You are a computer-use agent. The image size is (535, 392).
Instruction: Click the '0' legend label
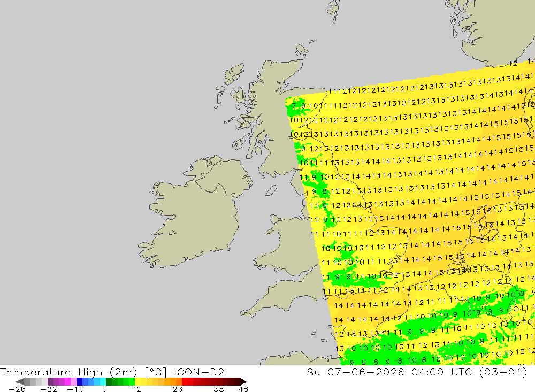coord(104,389)
